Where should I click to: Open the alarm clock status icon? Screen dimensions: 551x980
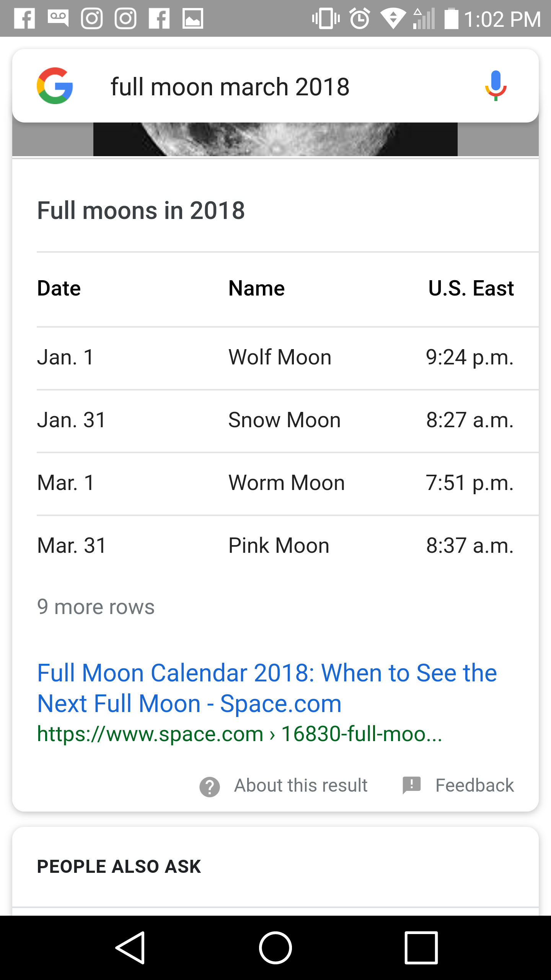pyautogui.click(x=360, y=18)
